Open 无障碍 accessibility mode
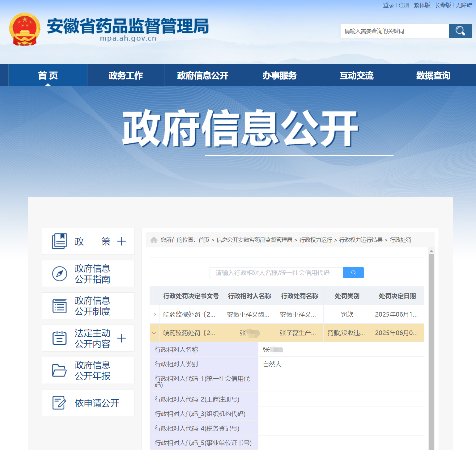 [x=464, y=5]
